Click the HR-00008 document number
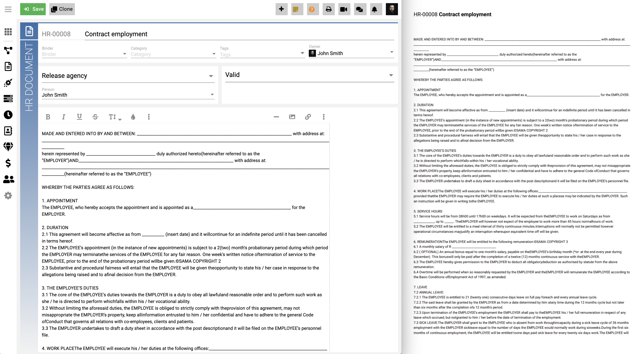Screen dimensions: 644x354 56,34
